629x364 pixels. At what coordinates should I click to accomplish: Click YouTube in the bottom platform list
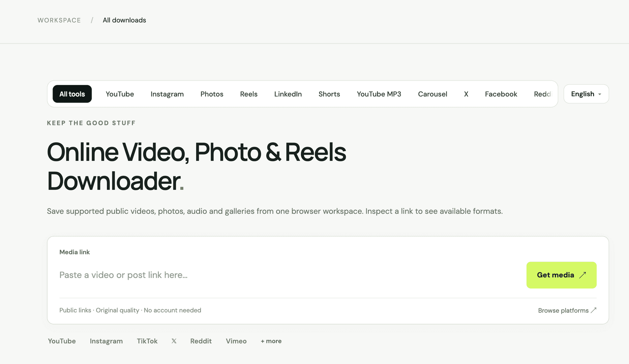62,341
